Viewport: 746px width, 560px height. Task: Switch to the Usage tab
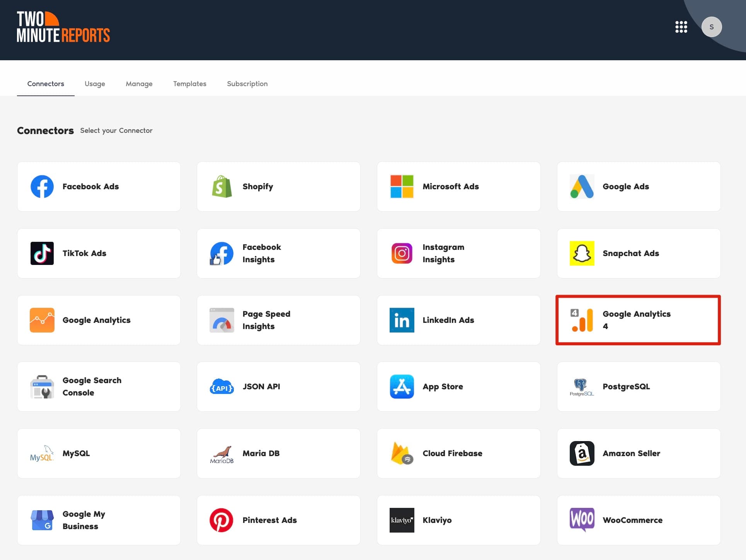pos(95,84)
